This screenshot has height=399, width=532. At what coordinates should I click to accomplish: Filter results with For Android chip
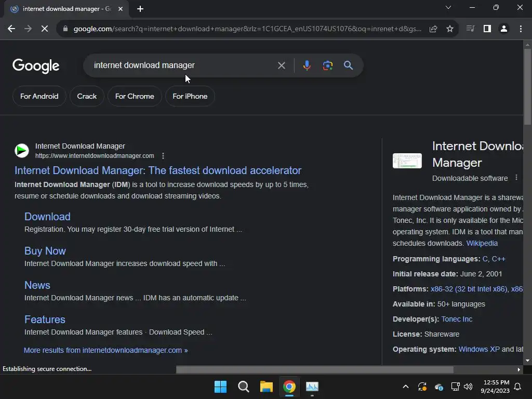click(x=39, y=96)
